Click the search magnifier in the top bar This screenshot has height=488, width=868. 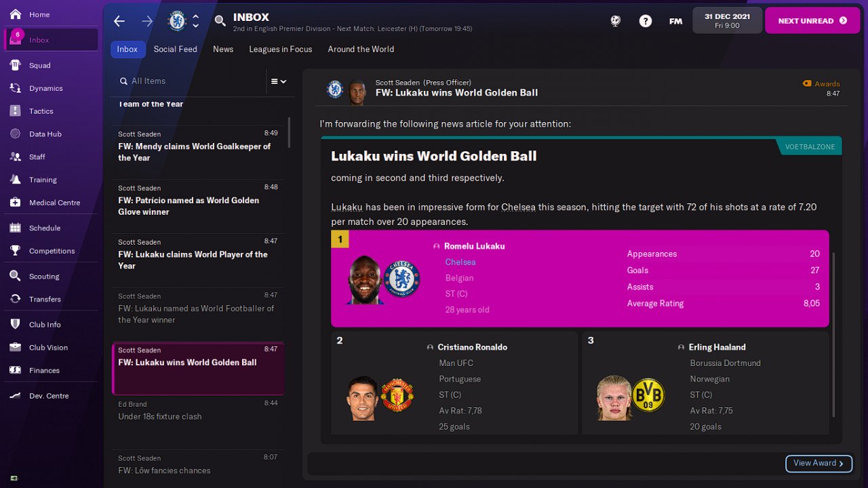click(220, 21)
